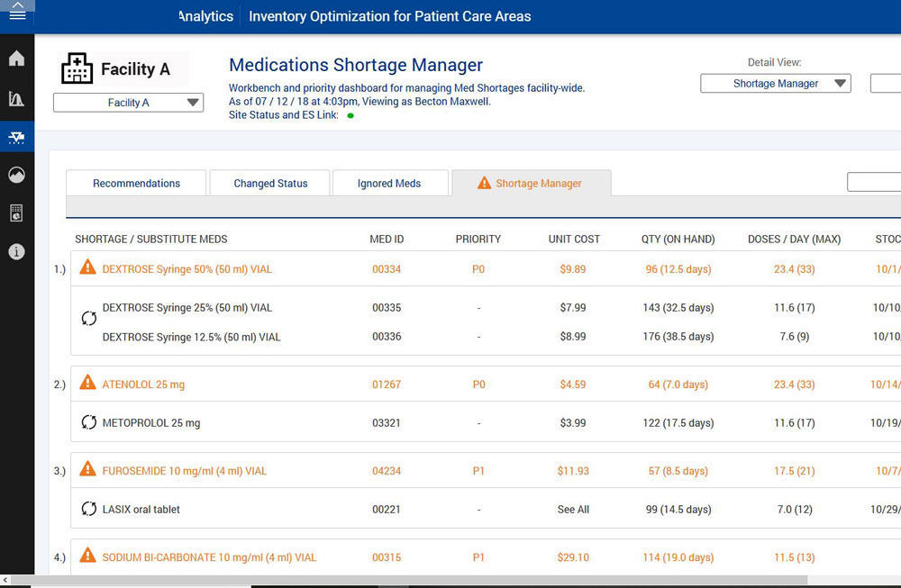
Task: Sort by QTY (ON HAND) column header
Action: (678, 239)
